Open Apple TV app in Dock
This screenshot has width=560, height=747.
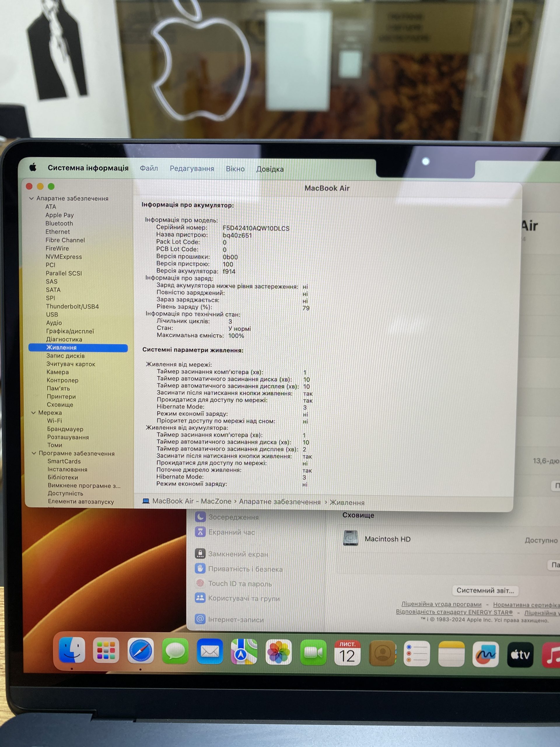click(520, 655)
